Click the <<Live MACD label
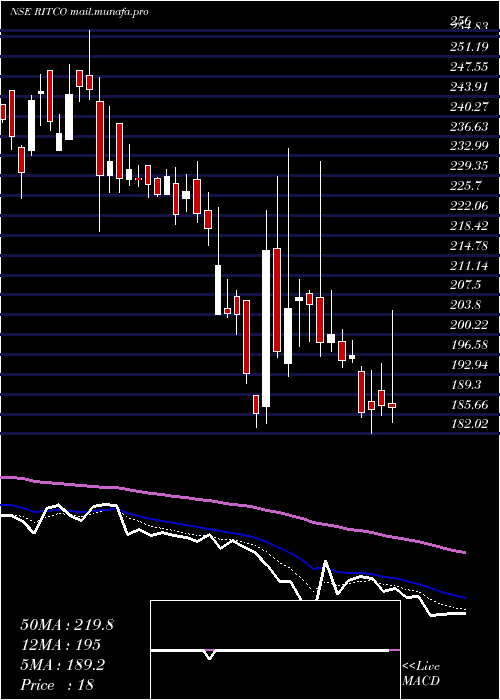 point(421,673)
